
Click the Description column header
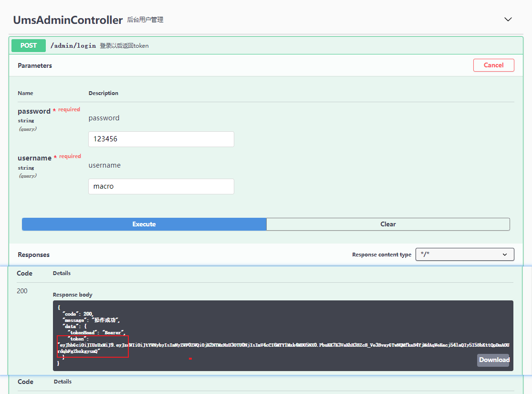(104, 93)
